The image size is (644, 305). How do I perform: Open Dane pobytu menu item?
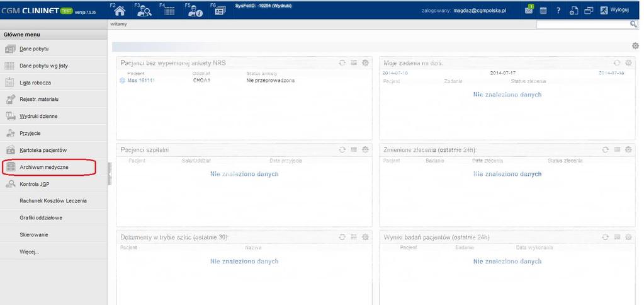[x=54, y=49]
